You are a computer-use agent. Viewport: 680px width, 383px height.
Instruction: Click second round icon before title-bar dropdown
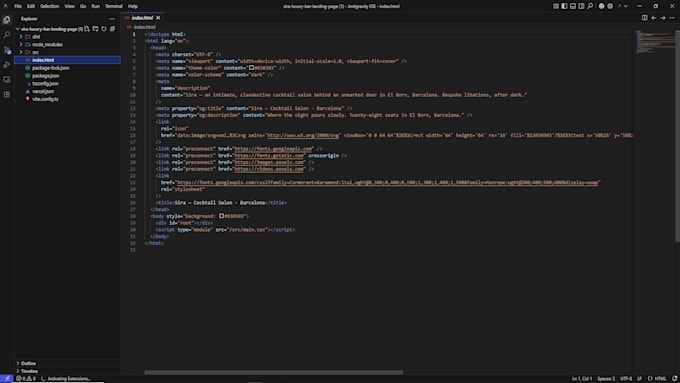610,6
